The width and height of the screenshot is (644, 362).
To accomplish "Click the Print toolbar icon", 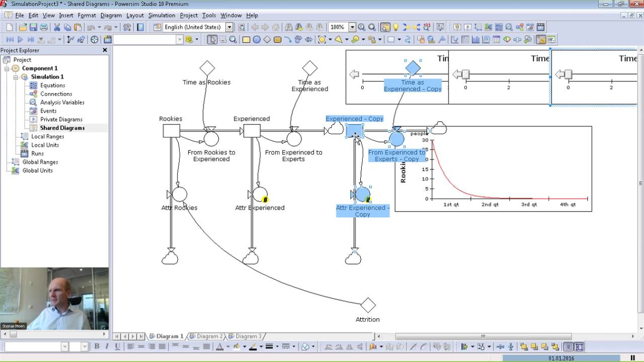I will 44,27.
